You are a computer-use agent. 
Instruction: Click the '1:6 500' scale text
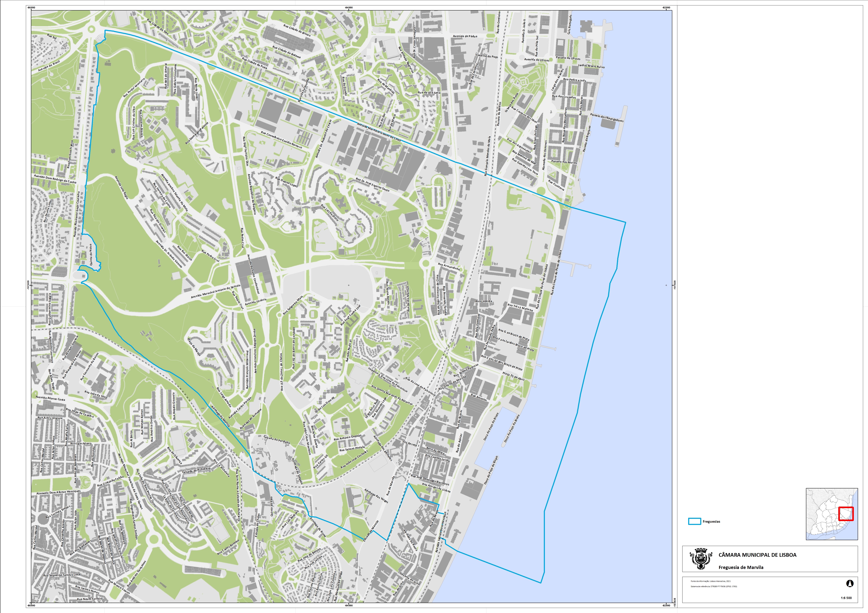coord(847,598)
